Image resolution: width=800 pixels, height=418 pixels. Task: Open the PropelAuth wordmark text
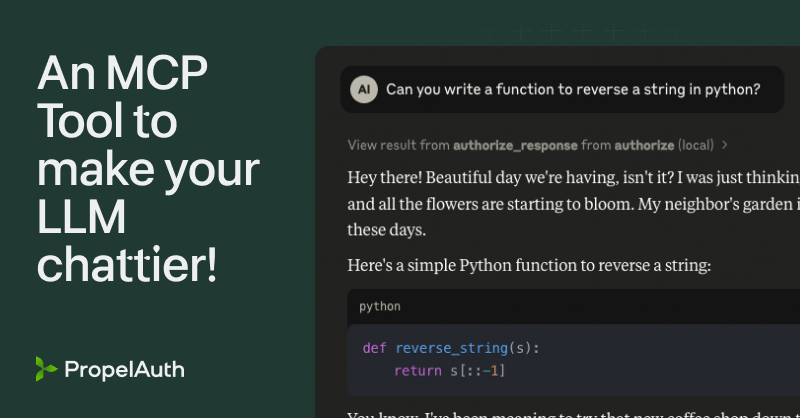[124, 370]
